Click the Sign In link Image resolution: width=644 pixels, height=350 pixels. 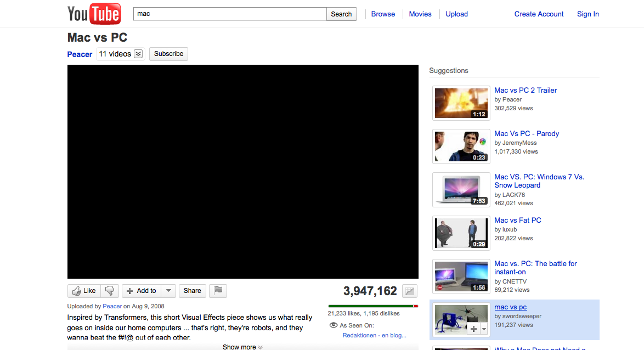click(587, 14)
